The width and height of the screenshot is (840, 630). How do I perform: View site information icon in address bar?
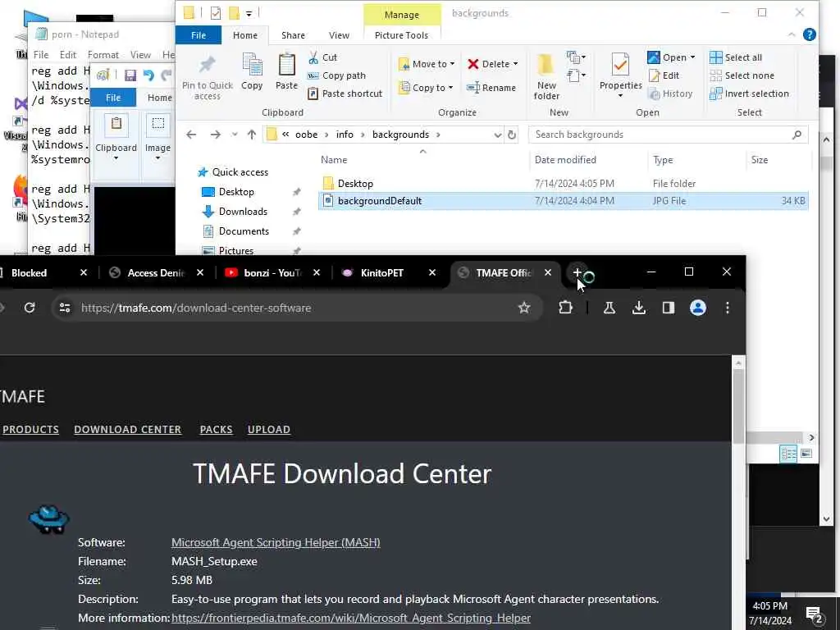coord(65,308)
